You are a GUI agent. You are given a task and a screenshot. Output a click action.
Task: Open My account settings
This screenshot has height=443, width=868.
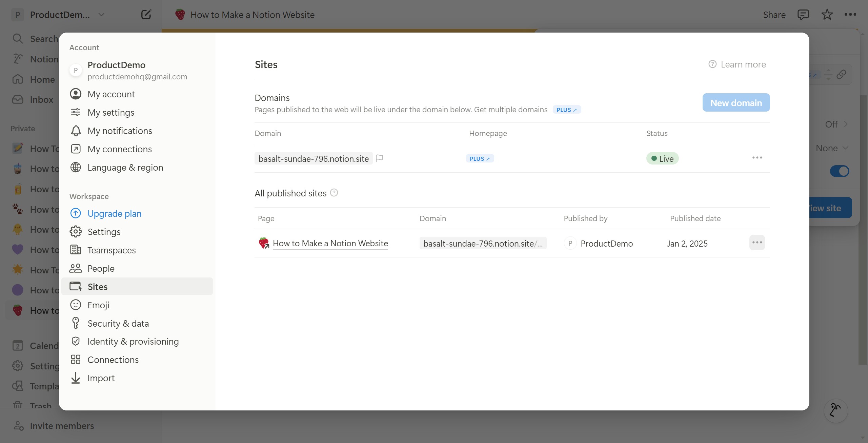pyautogui.click(x=137, y=94)
